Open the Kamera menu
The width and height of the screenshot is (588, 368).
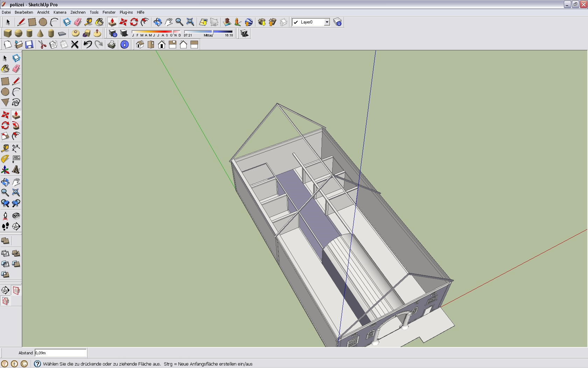[x=60, y=12]
